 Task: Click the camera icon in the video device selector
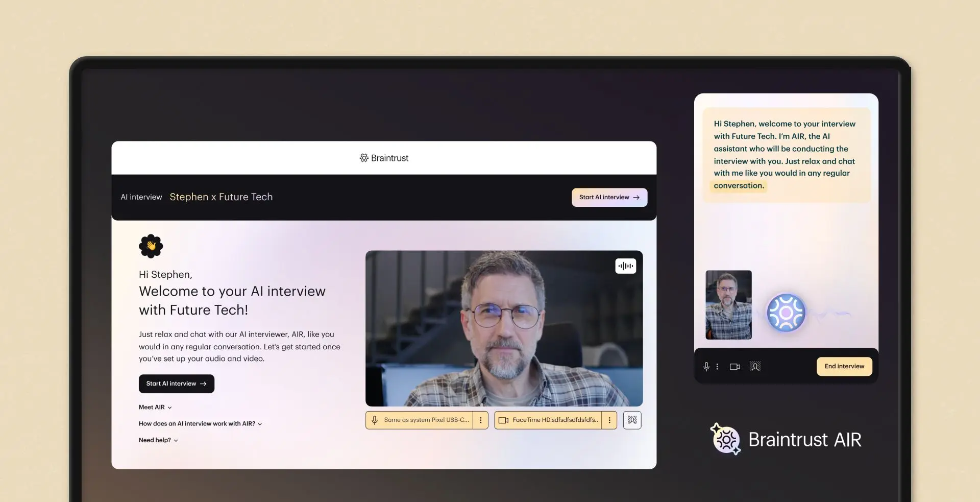pos(503,420)
